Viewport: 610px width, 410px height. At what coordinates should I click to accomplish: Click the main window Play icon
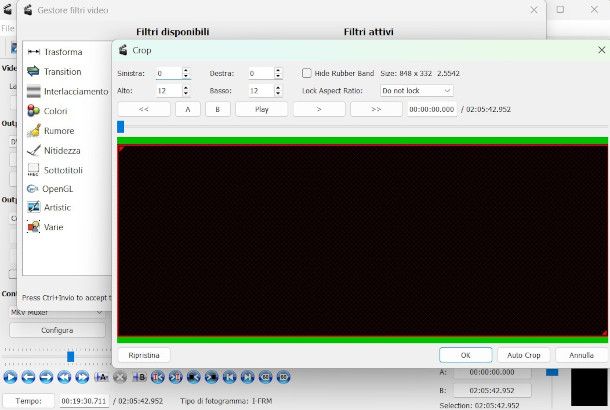(x=10, y=377)
